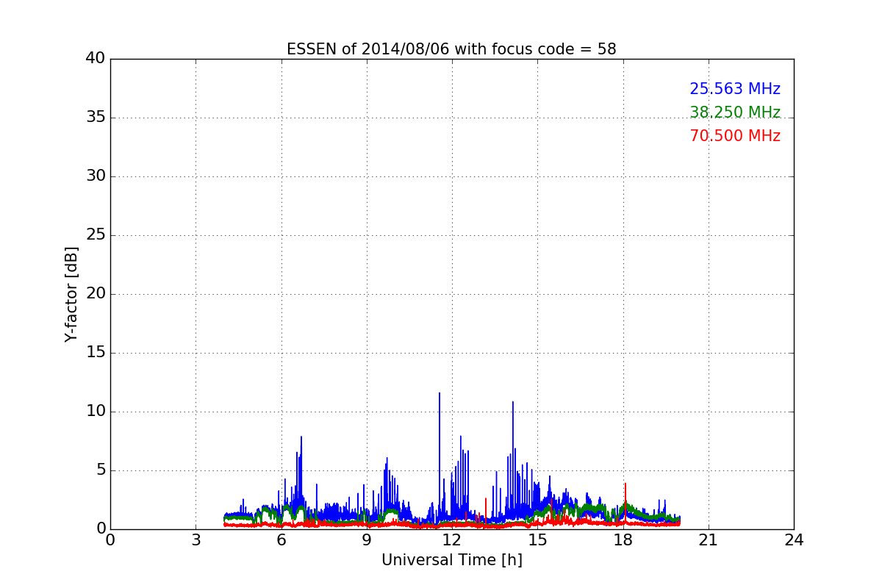
Task: Click x-axis tick label 21
Action: 709,540
